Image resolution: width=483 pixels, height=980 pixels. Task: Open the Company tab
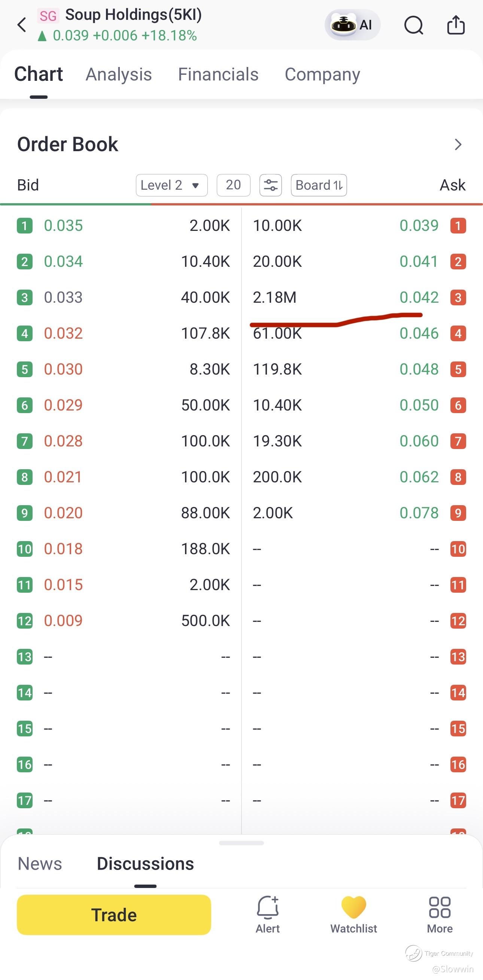tap(322, 74)
